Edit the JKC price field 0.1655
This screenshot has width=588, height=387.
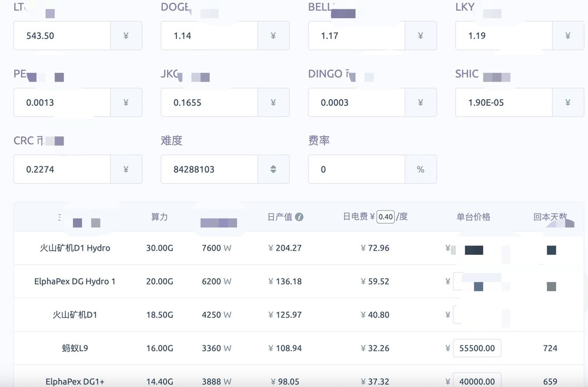pos(209,103)
